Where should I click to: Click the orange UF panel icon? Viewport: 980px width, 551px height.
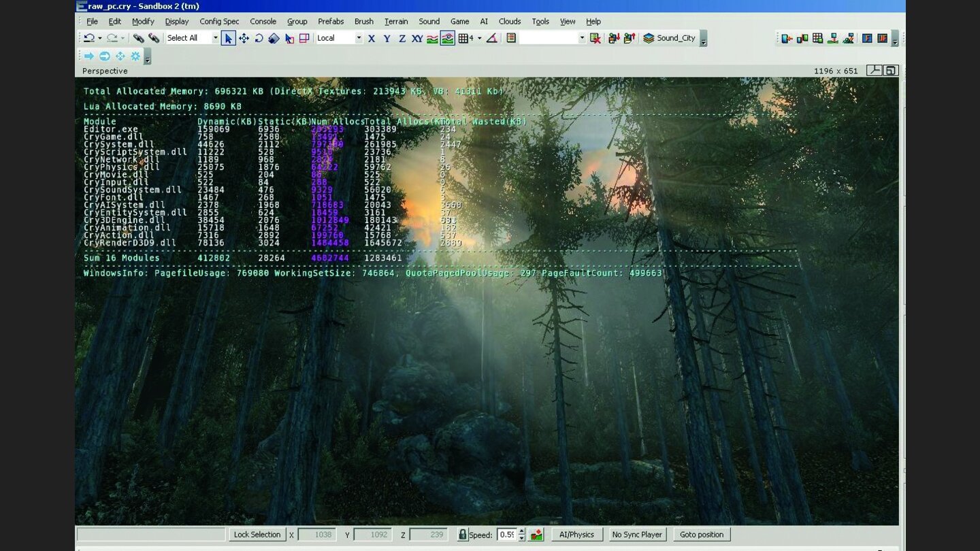pyautogui.click(x=883, y=38)
